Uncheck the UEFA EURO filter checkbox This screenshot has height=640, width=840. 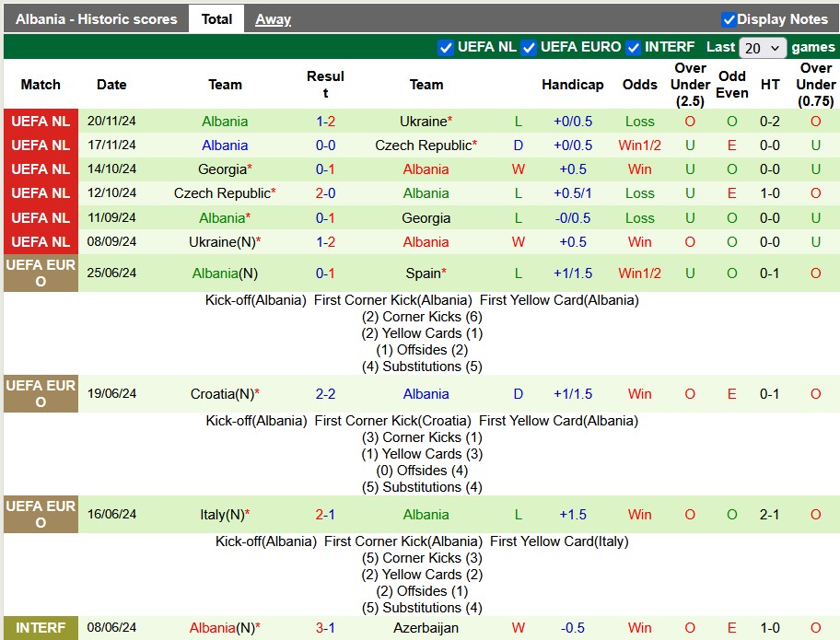coord(529,47)
